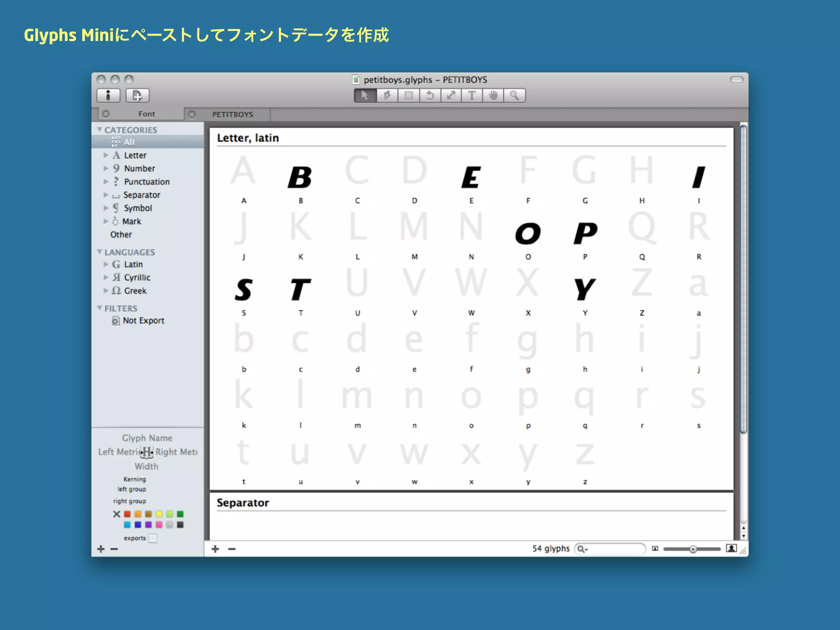Toggle the exports checkbox

(153, 538)
